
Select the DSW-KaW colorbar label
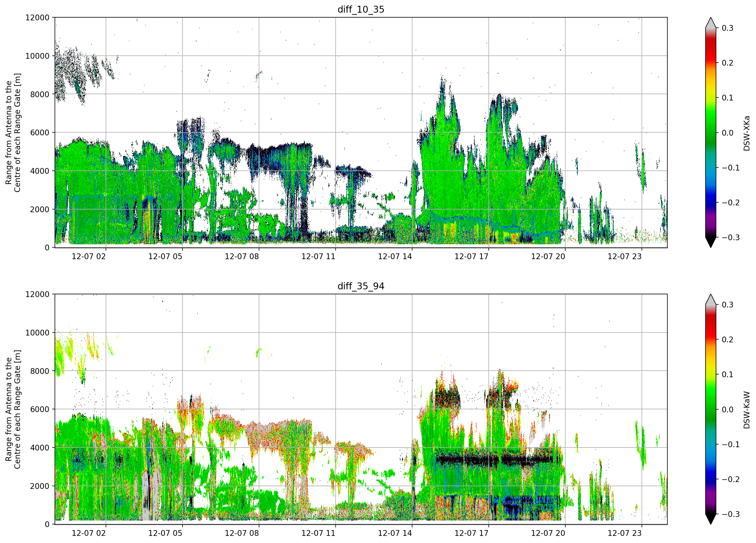click(746, 410)
